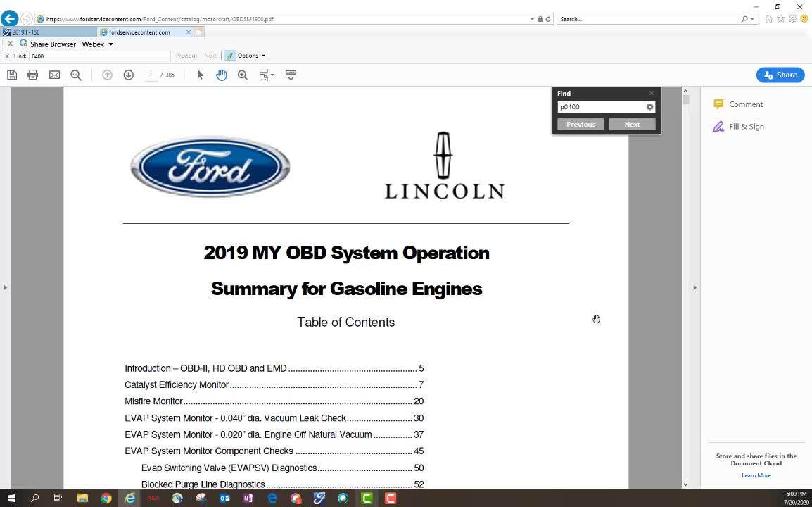
Task: Follow the Learn More link
Action: (756, 475)
